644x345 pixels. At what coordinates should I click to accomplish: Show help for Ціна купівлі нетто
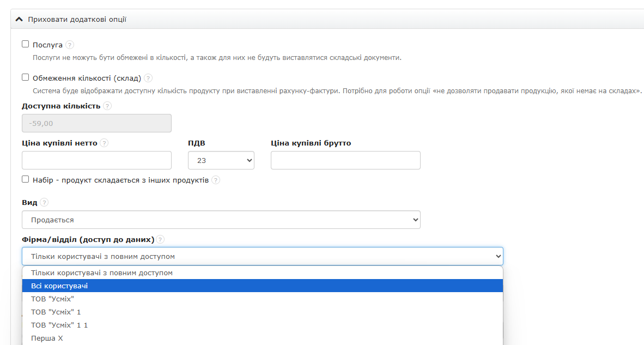coord(104,143)
